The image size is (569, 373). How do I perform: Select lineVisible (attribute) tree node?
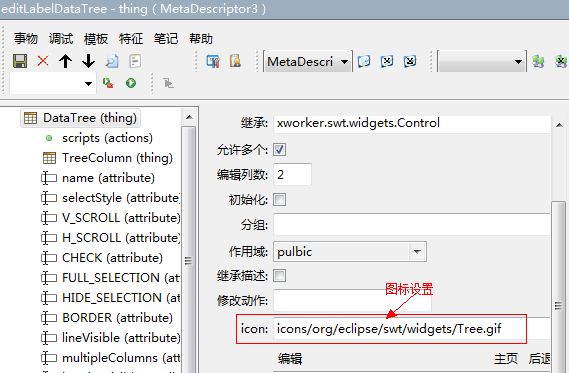[121, 337]
